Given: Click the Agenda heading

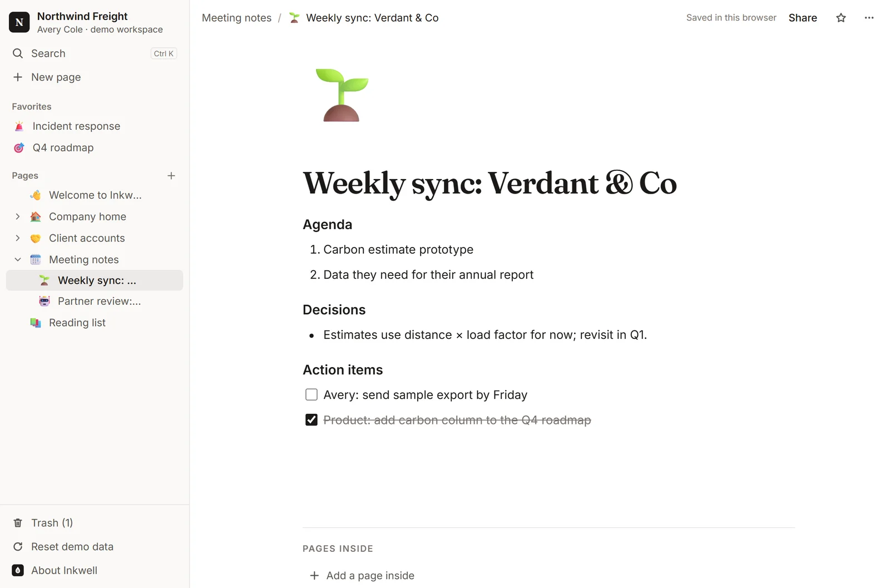Looking at the screenshot, I should tap(328, 224).
